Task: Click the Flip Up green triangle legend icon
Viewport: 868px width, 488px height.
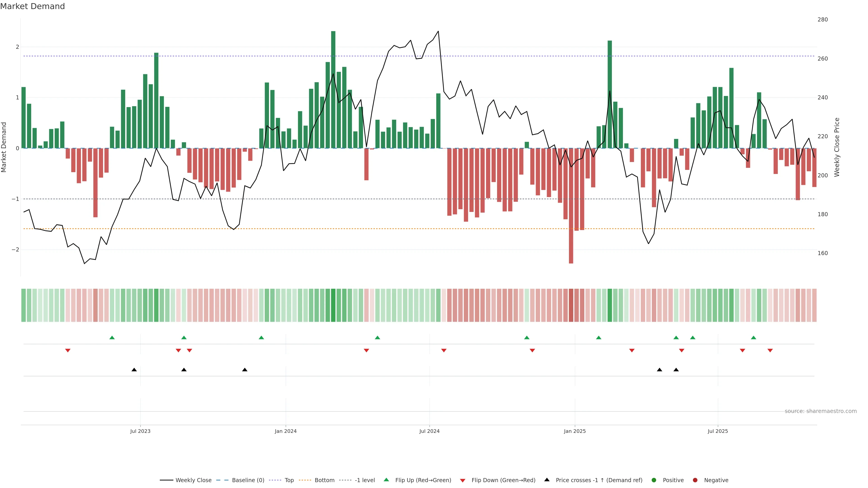Action: pyautogui.click(x=386, y=480)
